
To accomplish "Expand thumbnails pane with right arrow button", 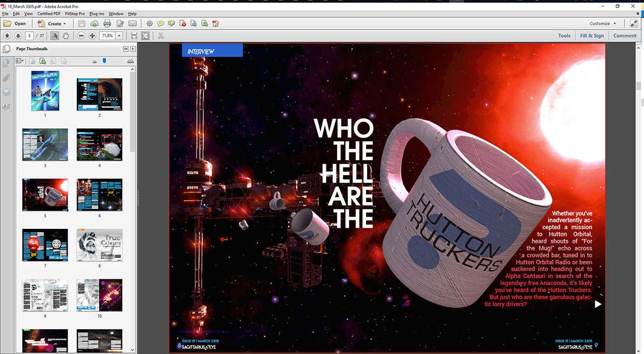I will point(133,49).
